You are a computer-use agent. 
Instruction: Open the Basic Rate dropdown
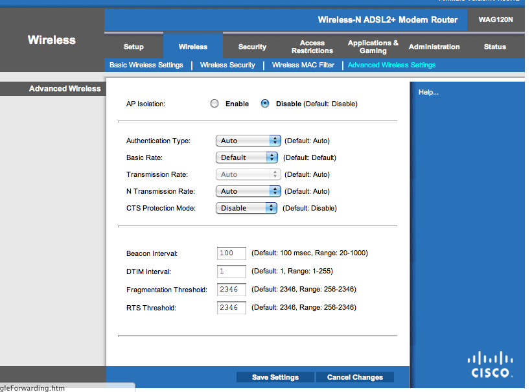247,157
